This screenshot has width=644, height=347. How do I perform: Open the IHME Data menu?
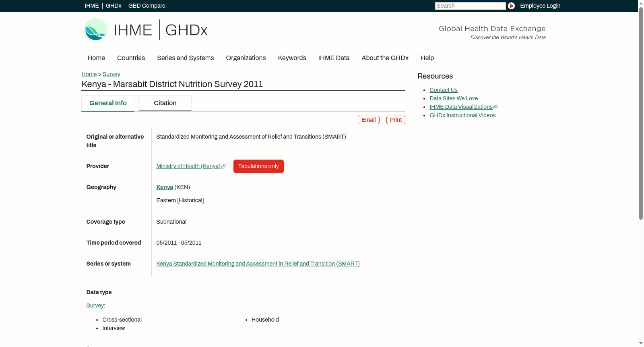334,58
